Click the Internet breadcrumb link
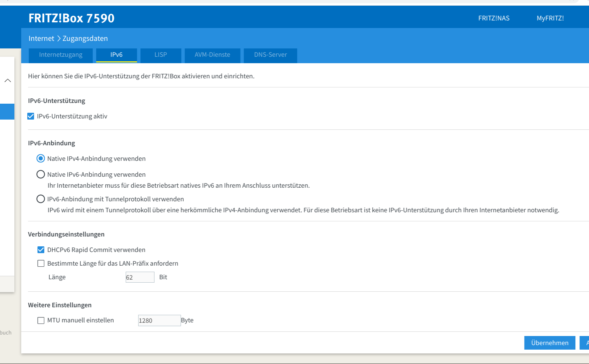This screenshot has height=364, width=589. (x=41, y=39)
